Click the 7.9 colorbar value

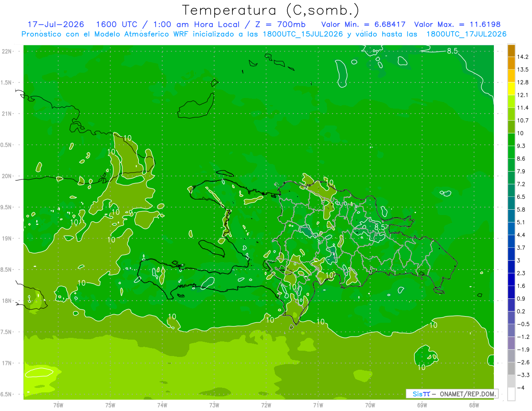tap(521, 171)
